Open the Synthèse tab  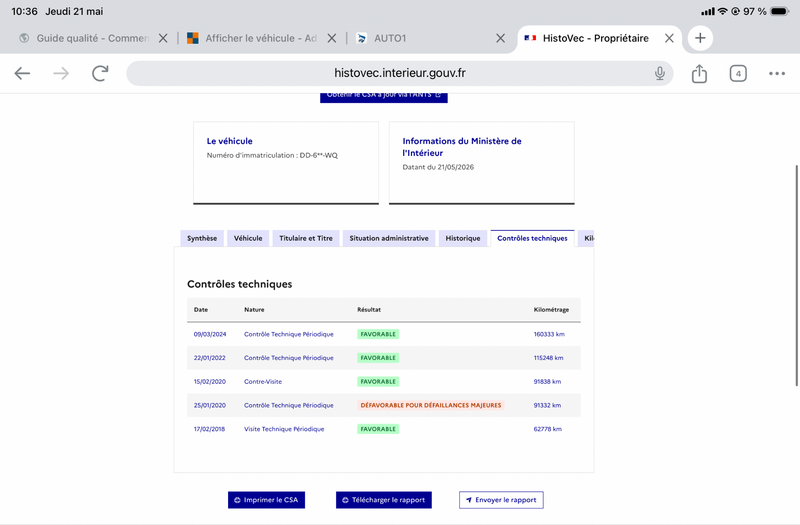tap(202, 238)
